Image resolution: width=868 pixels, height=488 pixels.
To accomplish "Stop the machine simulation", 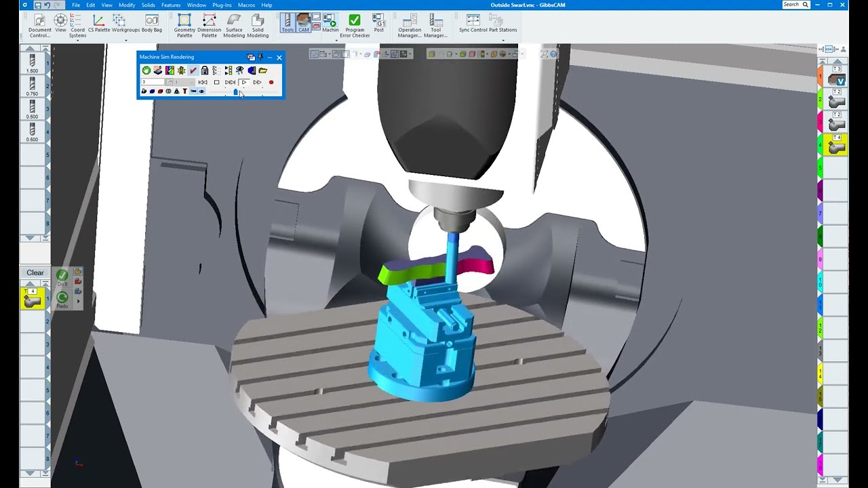I will 216,83.
